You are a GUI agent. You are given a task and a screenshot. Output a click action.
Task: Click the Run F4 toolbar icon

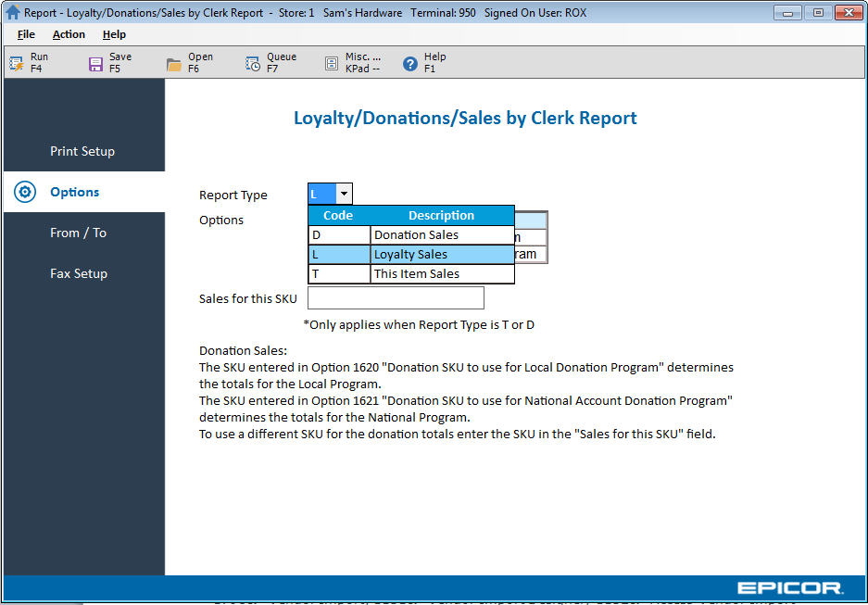pyautogui.click(x=17, y=63)
